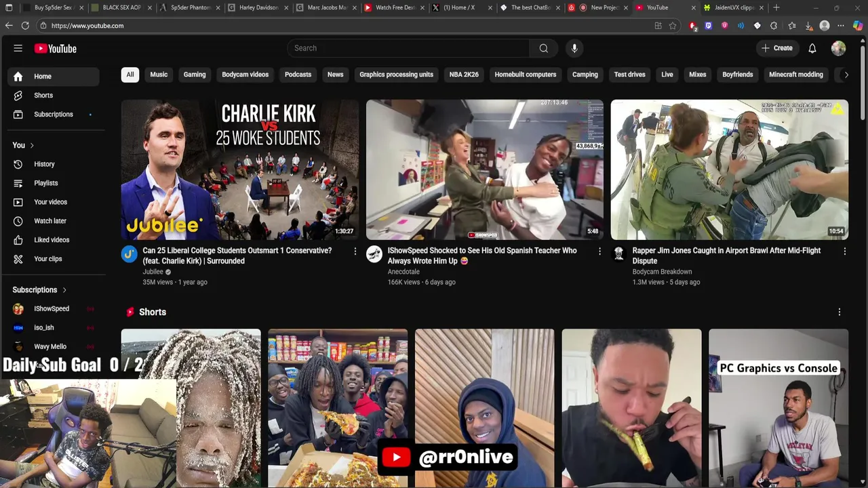Open Watch later in the sidebar

pyautogui.click(x=54, y=221)
